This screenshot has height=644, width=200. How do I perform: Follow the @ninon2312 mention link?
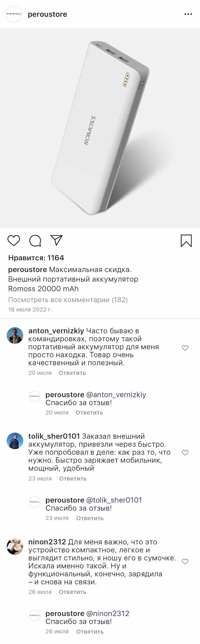tap(107, 613)
